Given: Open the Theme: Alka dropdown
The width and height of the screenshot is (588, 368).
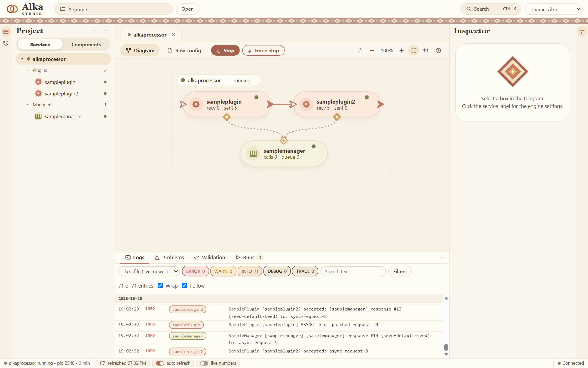Looking at the screenshot, I should (x=553, y=9).
